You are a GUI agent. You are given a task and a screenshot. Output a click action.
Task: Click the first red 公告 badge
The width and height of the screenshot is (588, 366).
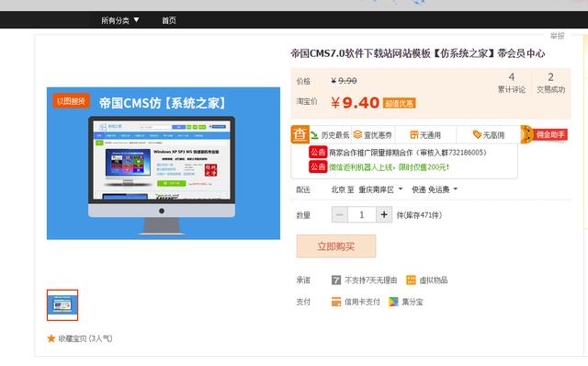click(x=318, y=152)
